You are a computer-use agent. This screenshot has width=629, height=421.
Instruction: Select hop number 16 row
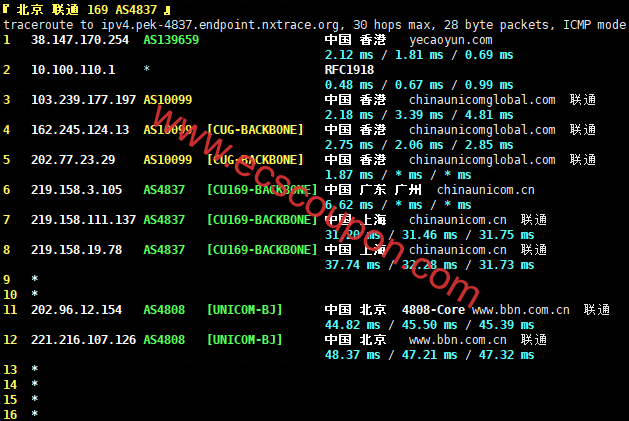click(20, 414)
